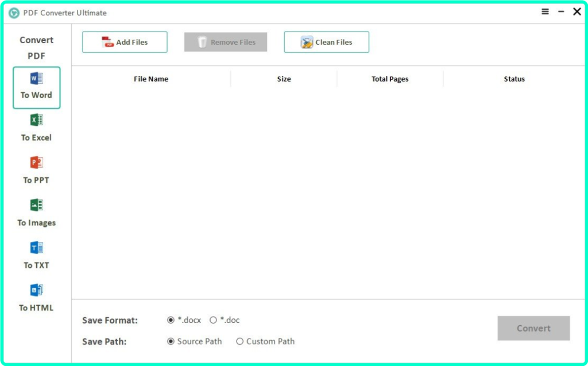This screenshot has height=366, width=588.
Task: Click the Clean Files button
Action: pos(327,42)
